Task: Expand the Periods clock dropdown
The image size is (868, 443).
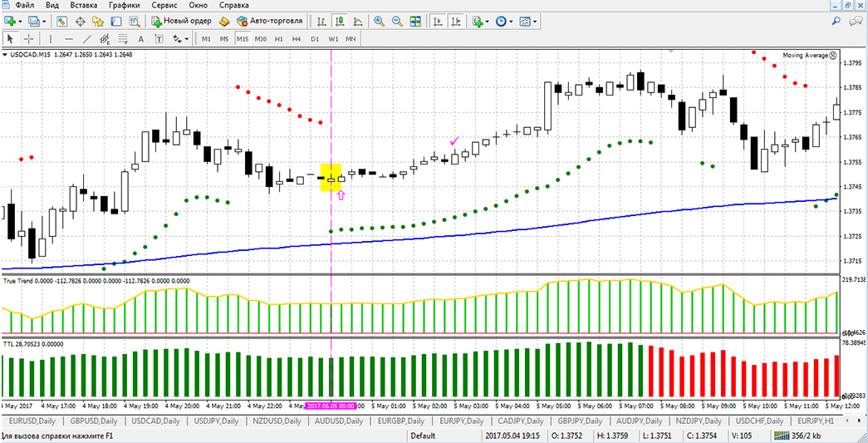Action: click(510, 22)
